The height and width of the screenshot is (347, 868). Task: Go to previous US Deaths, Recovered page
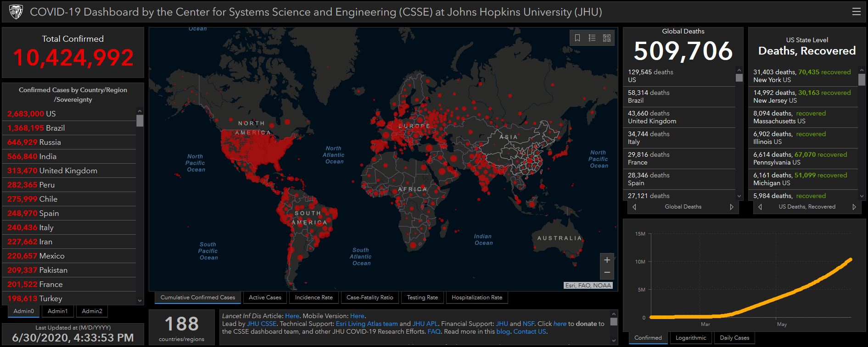[x=760, y=207]
